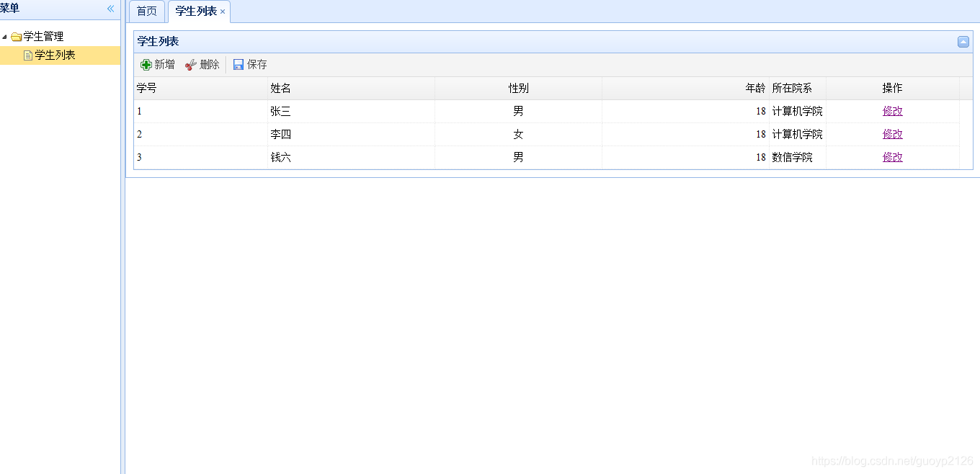Click 修改 link for 李四

pyautogui.click(x=893, y=134)
